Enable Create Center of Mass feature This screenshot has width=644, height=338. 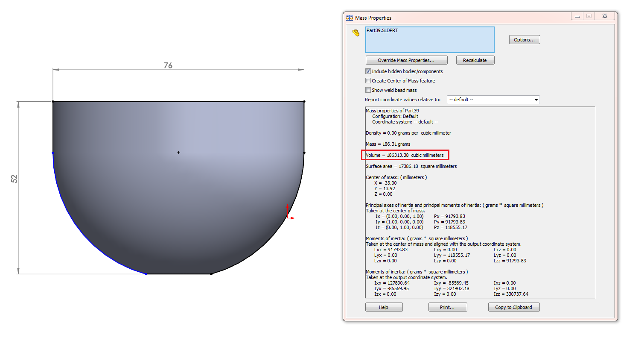368,81
